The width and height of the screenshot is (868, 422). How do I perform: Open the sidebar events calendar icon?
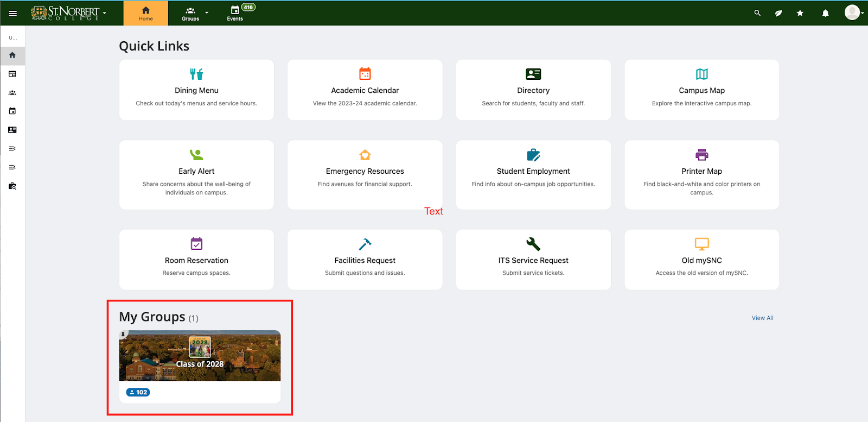(12, 111)
